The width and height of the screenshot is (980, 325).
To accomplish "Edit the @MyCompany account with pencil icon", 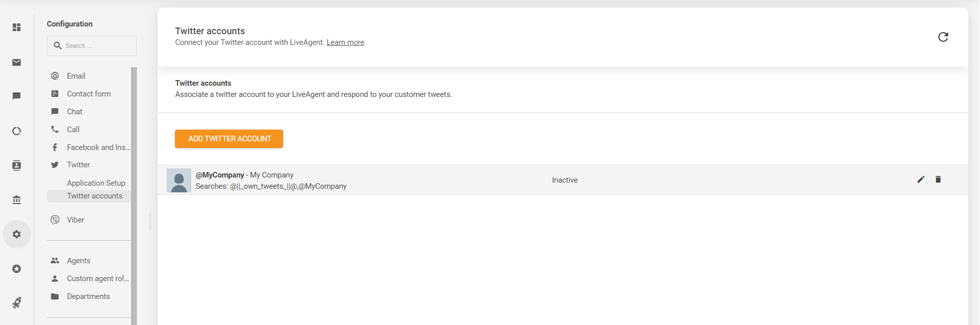I will click(920, 180).
